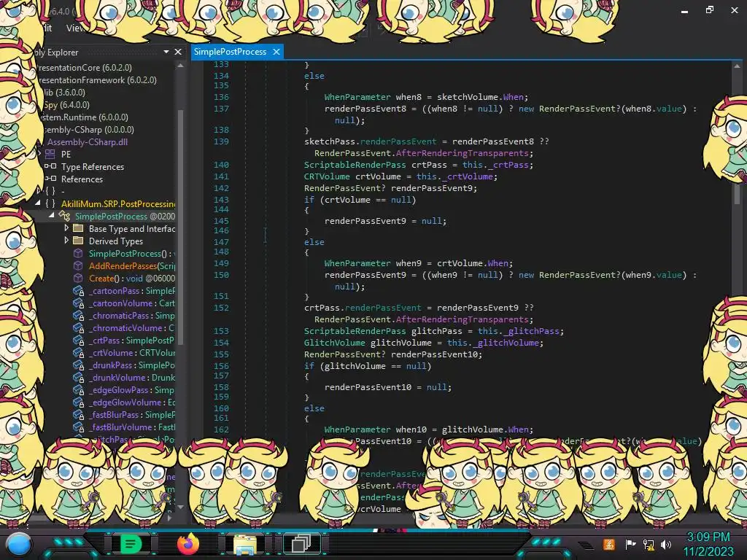Click the field icon beside _cartoonVolume
Image resolution: width=747 pixels, height=560 pixels.
[x=79, y=303]
